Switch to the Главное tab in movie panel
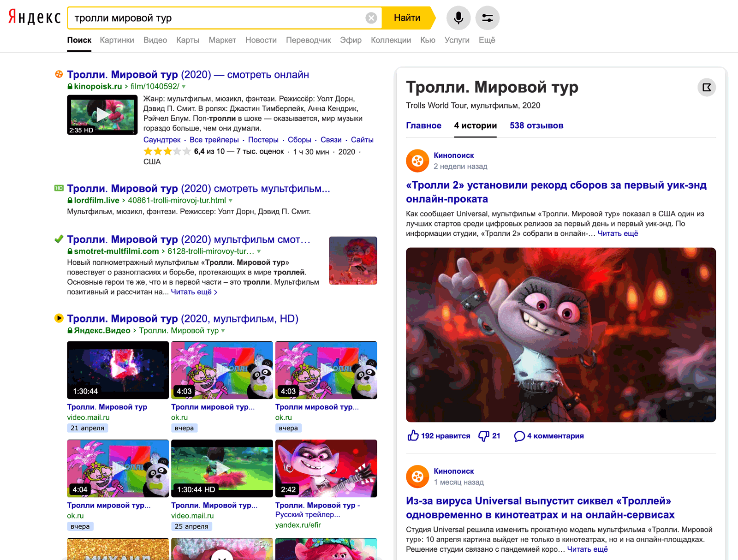Screen dimensions: 738x560 423,125
